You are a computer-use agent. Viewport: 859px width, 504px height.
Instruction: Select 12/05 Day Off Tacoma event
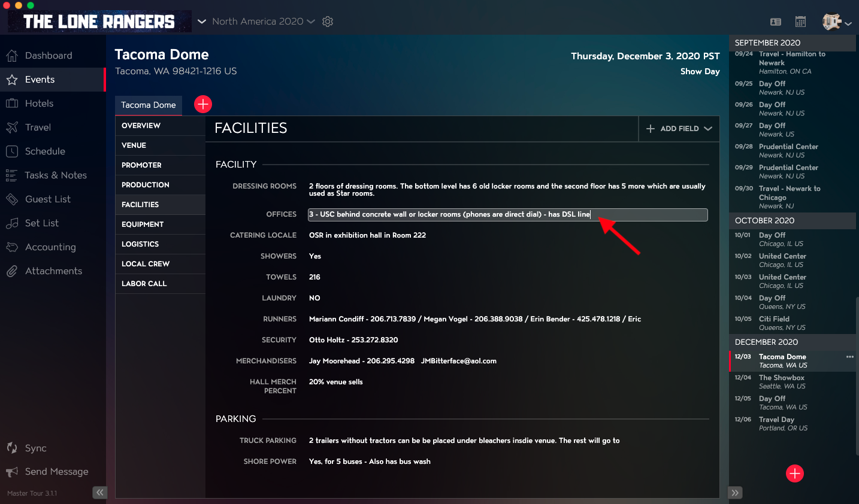(x=792, y=403)
